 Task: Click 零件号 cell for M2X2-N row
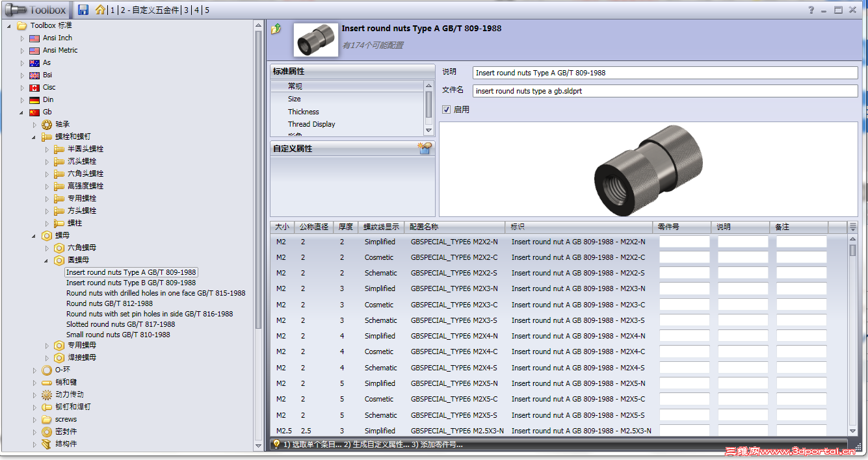684,242
